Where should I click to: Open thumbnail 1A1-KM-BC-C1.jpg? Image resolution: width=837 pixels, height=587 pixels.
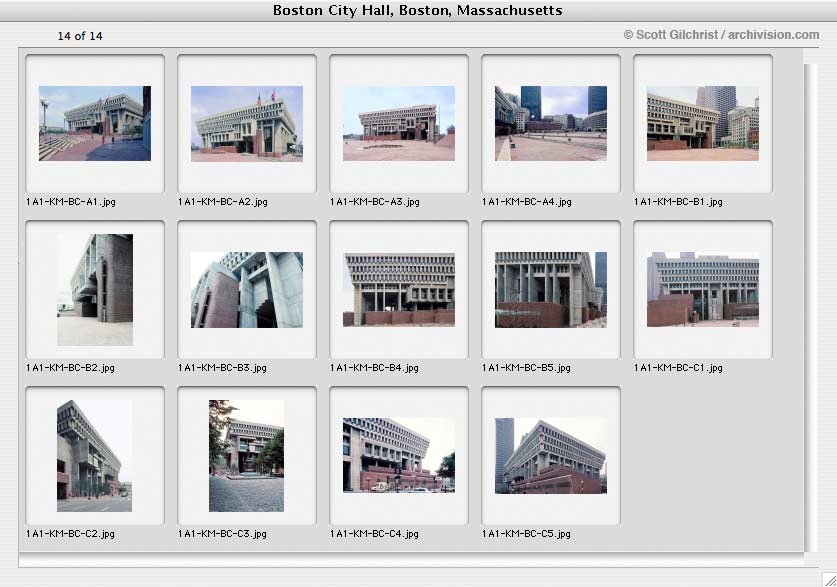point(702,290)
